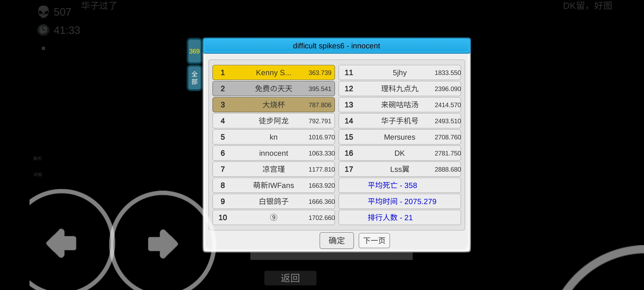Tap the 排行人数 - 21 stat
Image resolution: width=644 pixels, height=290 pixels.
coord(400,218)
